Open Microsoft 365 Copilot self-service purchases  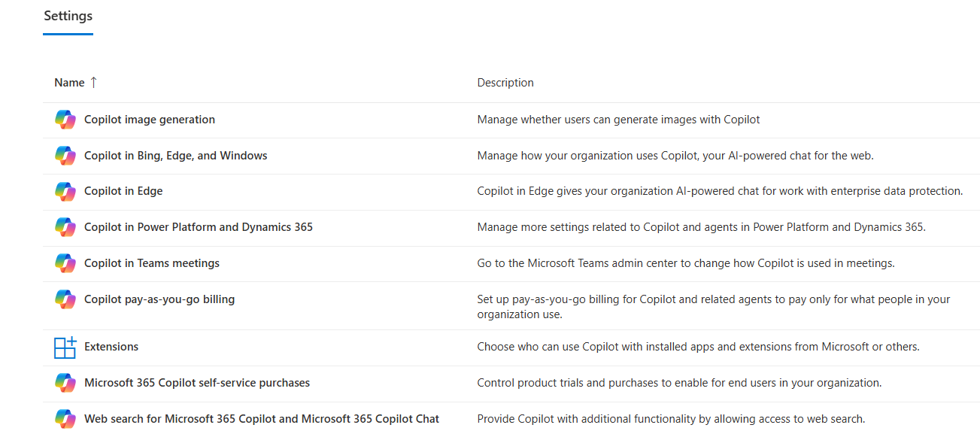point(197,383)
